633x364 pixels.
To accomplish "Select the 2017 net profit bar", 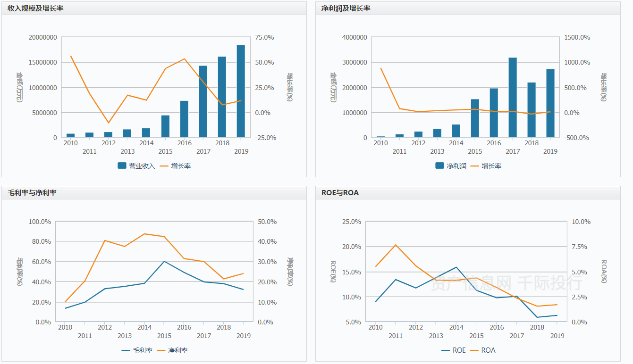I will coord(513,98).
